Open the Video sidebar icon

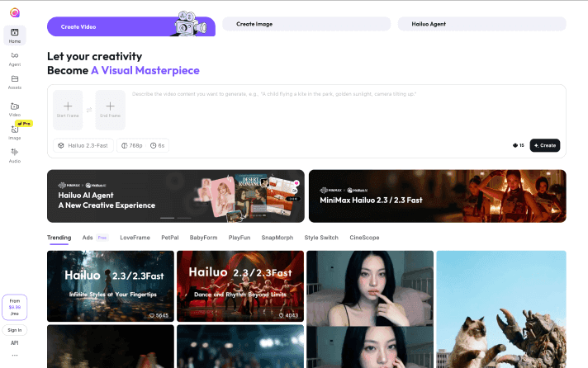pyautogui.click(x=15, y=110)
